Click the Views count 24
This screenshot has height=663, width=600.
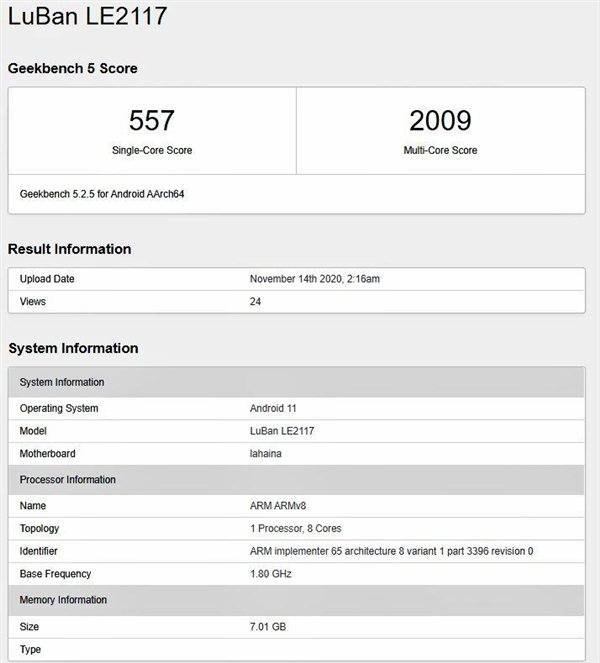coord(255,301)
